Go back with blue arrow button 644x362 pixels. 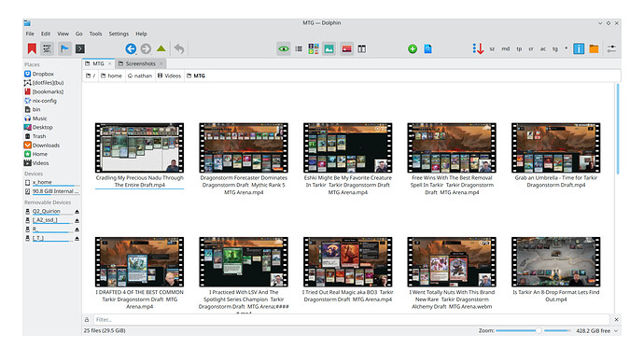click(131, 49)
